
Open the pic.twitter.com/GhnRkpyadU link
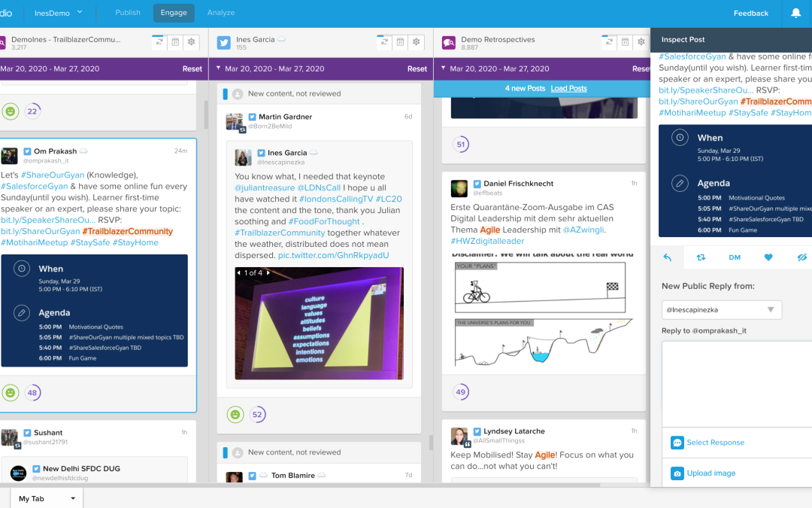click(333, 255)
